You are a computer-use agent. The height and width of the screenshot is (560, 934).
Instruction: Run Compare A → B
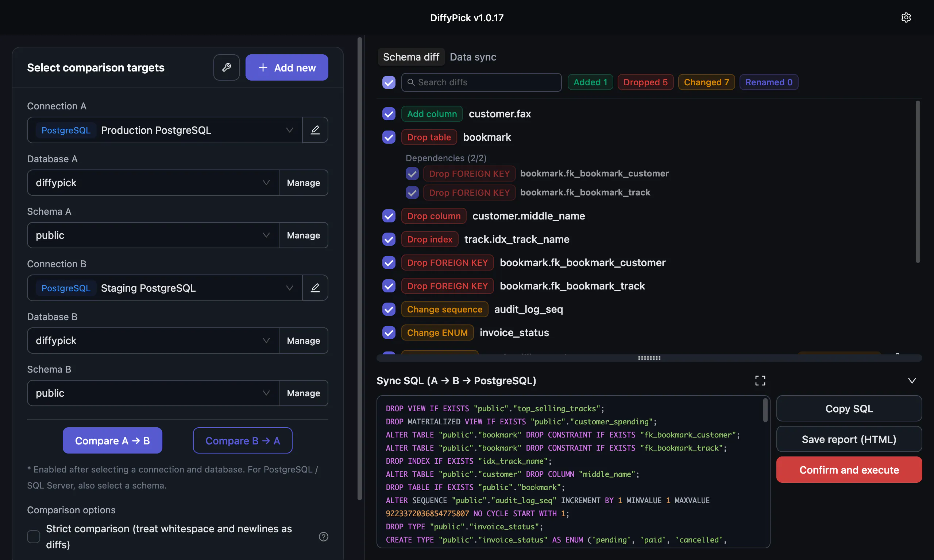112,441
